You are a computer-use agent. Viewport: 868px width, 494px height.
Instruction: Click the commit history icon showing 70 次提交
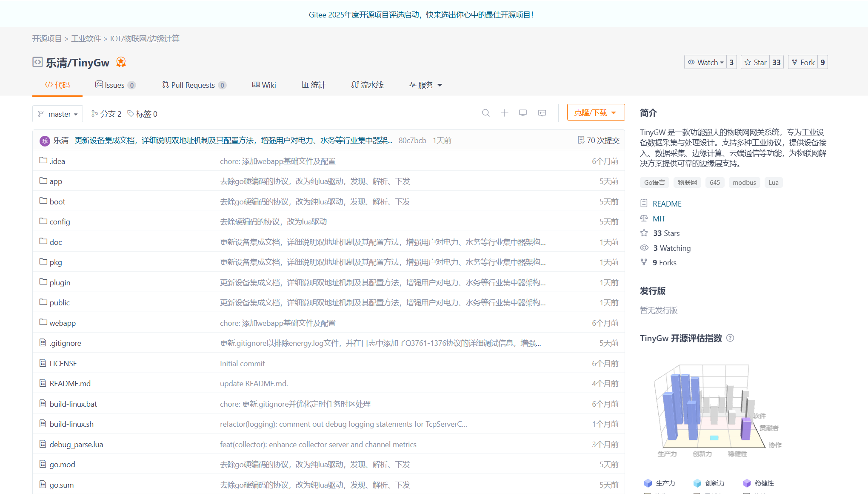click(x=580, y=140)
